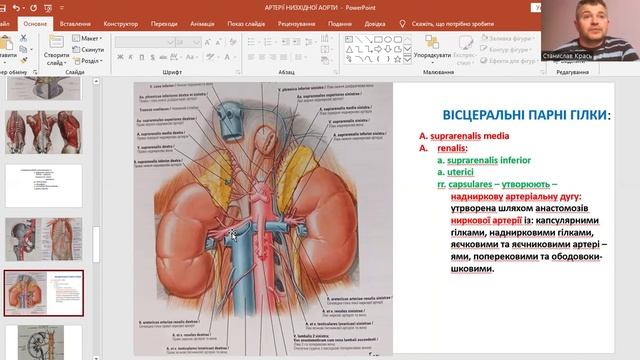Image resolution: width=640 pixels, height=360 pixels.
Task: Select the block Down Arrow shape
Action: tap(388, 49)
